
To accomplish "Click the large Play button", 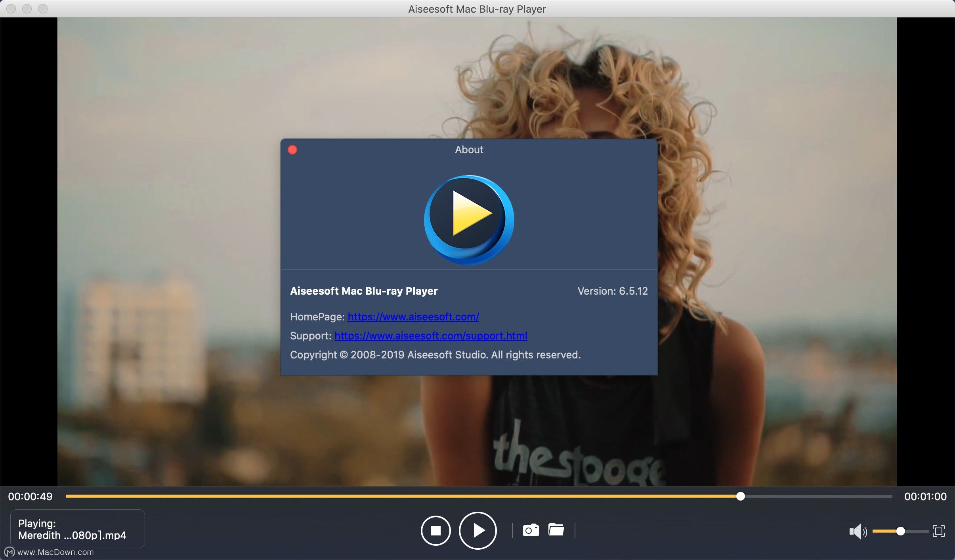I will click(x=477, y=530).
